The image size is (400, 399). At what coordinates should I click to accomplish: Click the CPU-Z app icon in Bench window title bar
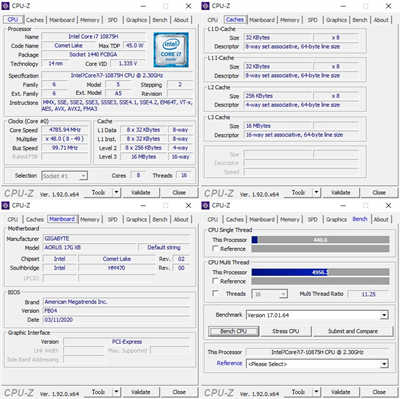205,205
